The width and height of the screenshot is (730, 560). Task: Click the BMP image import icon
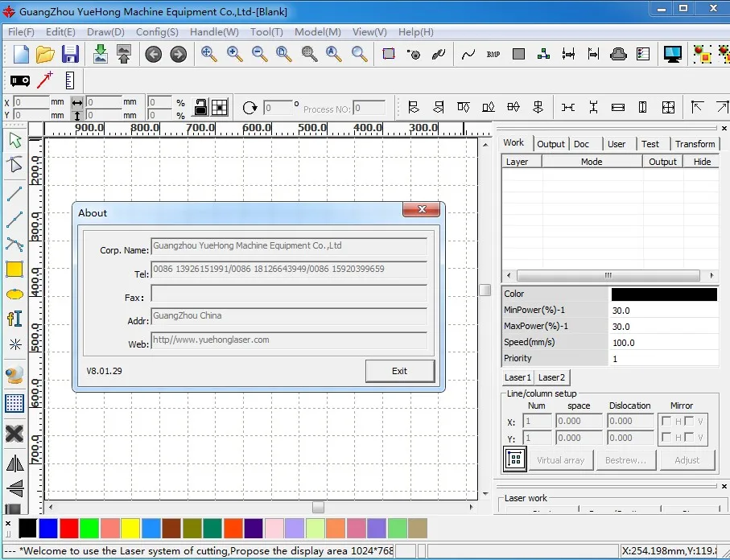point(493,55)
